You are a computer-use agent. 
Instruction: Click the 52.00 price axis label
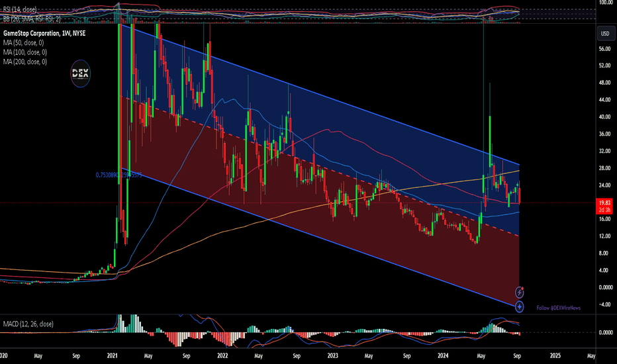604,66
